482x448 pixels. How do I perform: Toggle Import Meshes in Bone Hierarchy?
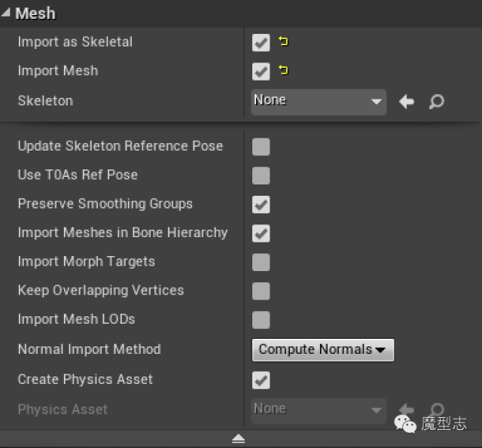pos(261,233)
